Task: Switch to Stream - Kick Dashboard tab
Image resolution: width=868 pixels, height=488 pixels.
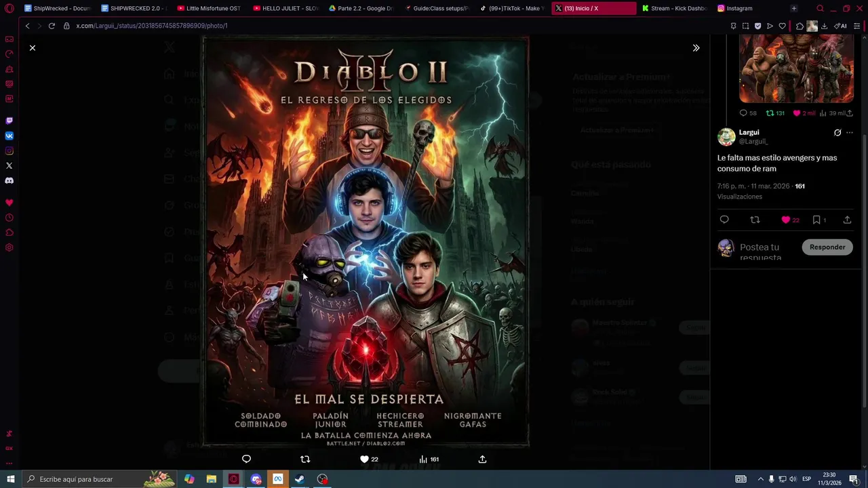Action: pyautogui.click(x=674, y=8)
